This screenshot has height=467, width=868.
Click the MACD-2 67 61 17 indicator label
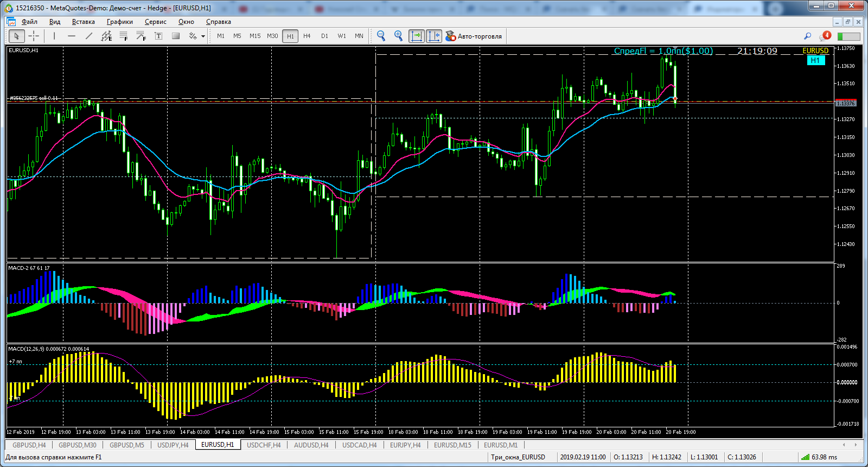point(29,268)
